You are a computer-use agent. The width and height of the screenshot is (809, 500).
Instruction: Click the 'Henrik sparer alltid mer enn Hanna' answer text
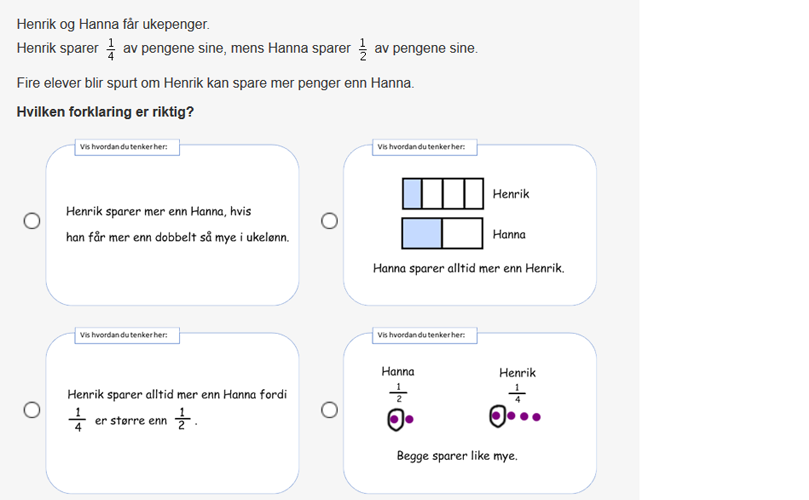176,395
